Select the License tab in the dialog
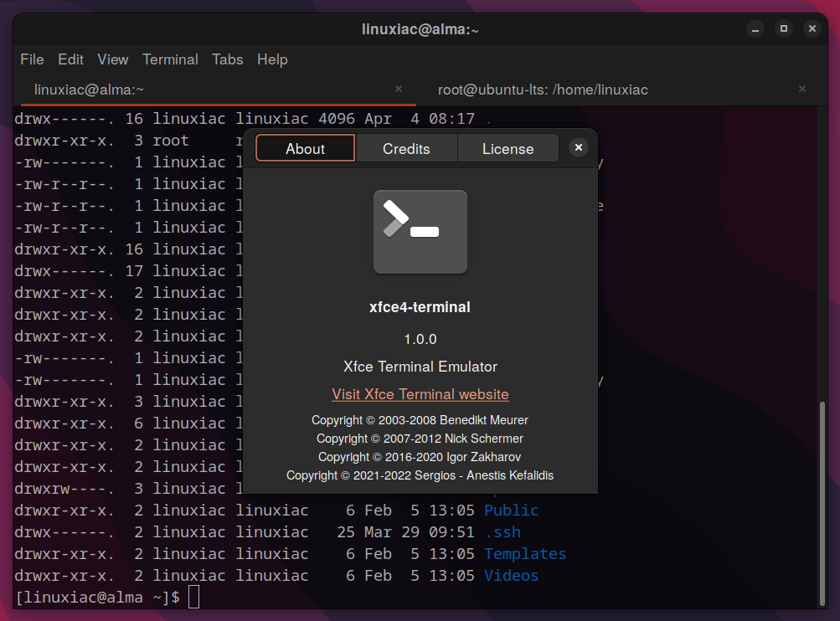The image size is (840, 621). pyautogui.click(x=508, y=148)
